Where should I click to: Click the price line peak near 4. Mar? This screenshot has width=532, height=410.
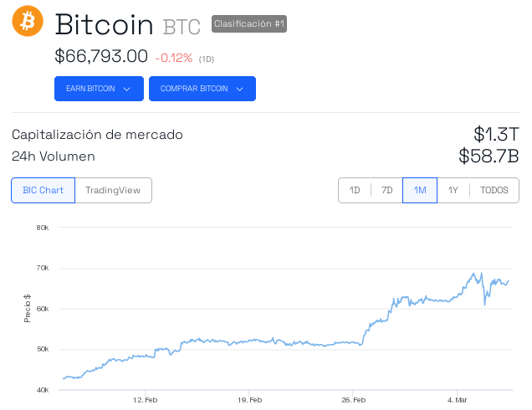tap(474, 274)
